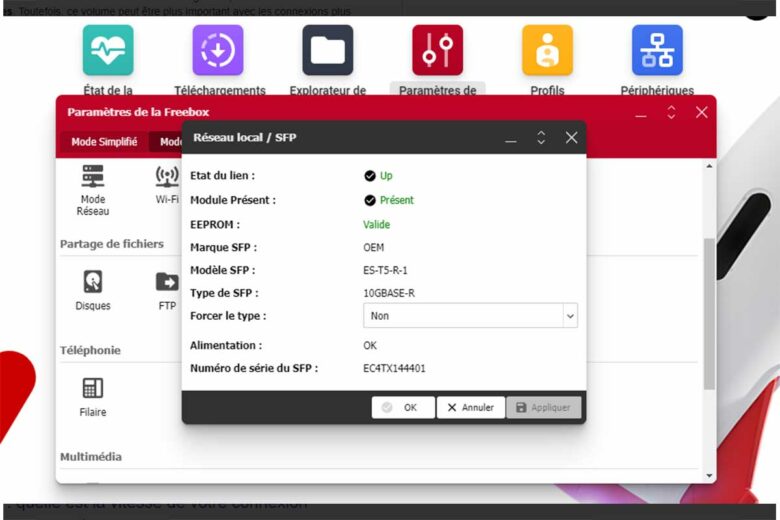This screenshot has width=780, height=520.
Task: Open the Paramètres de la Freebox icon
Action: coord(438,50)
